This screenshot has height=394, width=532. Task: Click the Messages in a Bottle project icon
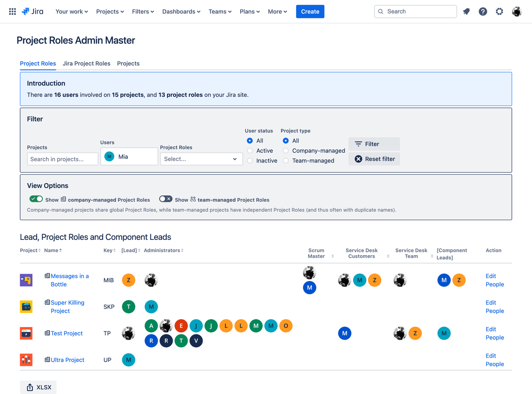[x=26, y=280]
